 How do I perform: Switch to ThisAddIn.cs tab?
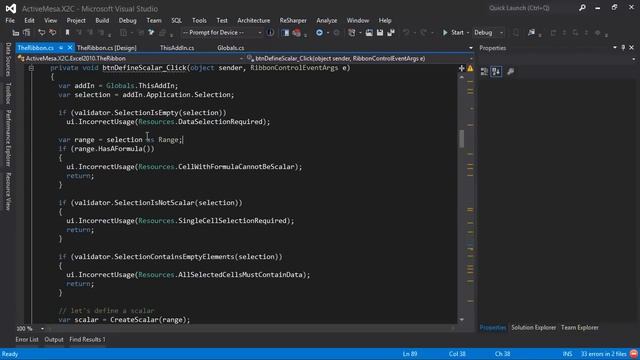[x=177, y=48]
